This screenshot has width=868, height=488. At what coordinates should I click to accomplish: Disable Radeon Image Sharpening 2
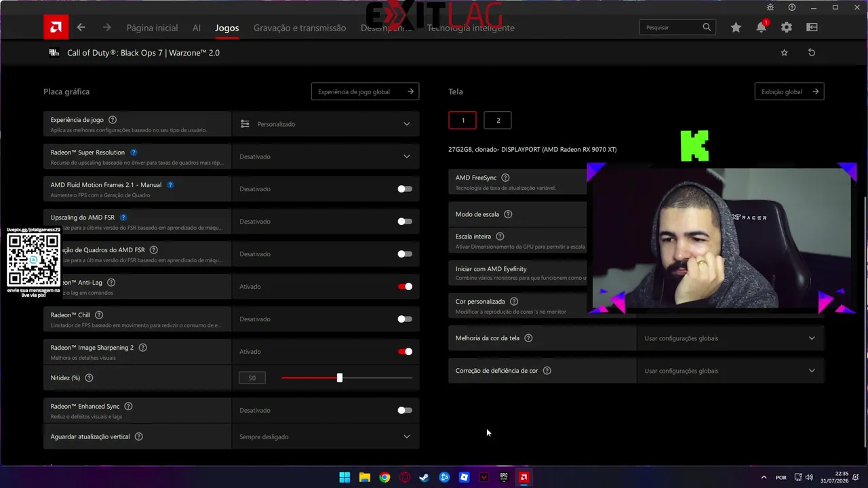405,352
